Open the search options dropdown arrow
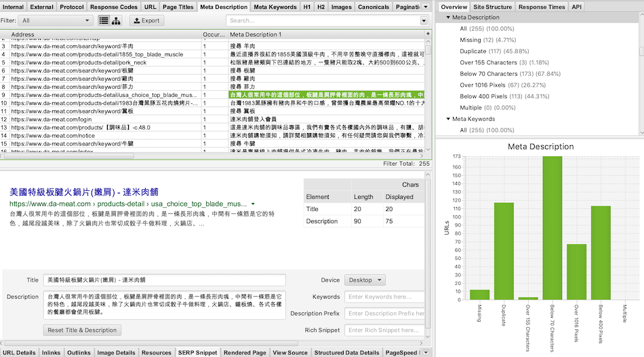Image resolution: width=644 pixels, height=357 pixels. click(424, 20)
